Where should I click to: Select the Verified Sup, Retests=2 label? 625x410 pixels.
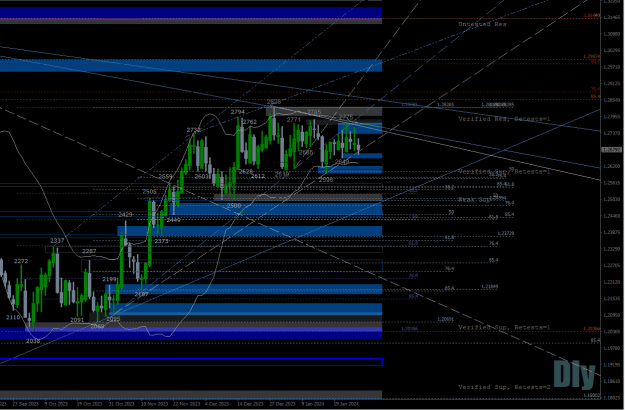[x=504, y=387]
